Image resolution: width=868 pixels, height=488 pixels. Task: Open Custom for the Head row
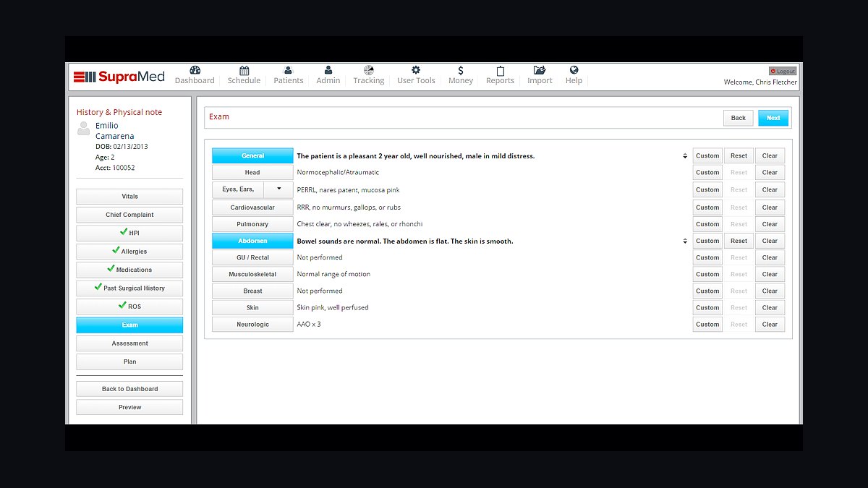click(x=707, y=173)
